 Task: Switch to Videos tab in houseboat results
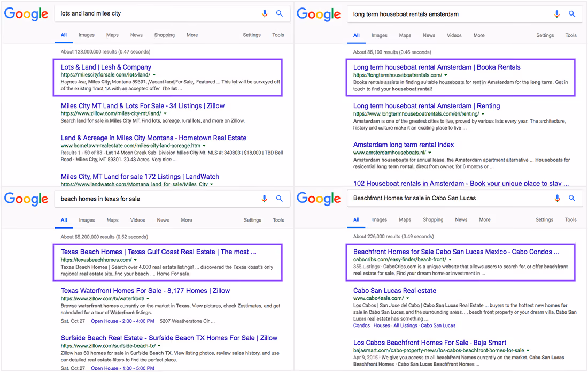point(454,35)
